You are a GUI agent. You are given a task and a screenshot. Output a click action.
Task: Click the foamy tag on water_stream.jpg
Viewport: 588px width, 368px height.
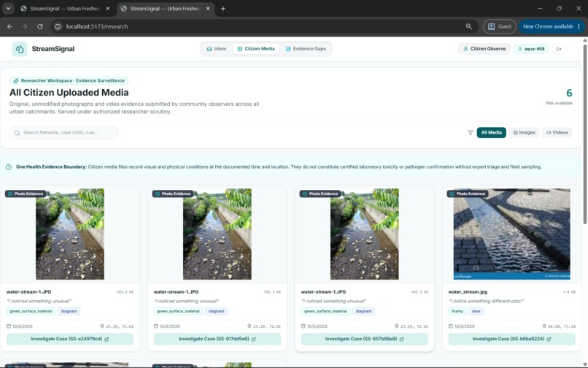pyautogui.click(x=457, y=311)
